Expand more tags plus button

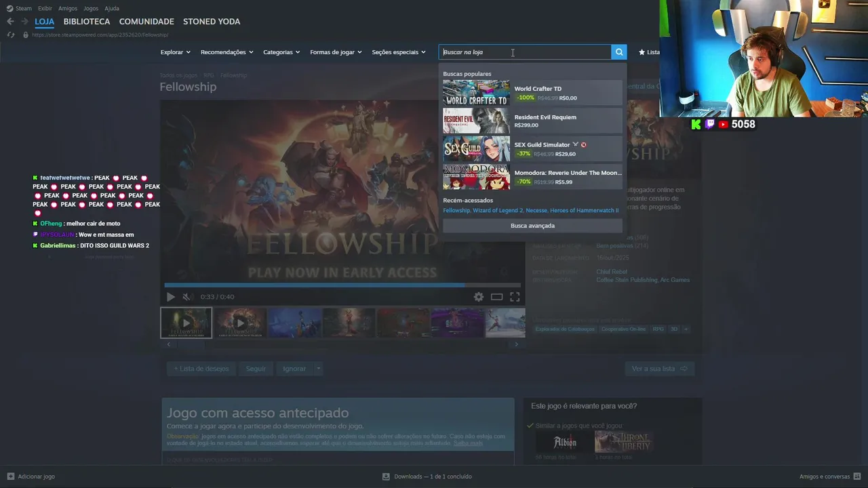[x=686, y=329]
